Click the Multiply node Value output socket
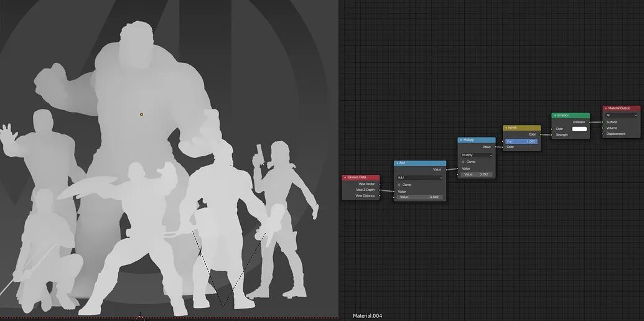 point(495,147)
